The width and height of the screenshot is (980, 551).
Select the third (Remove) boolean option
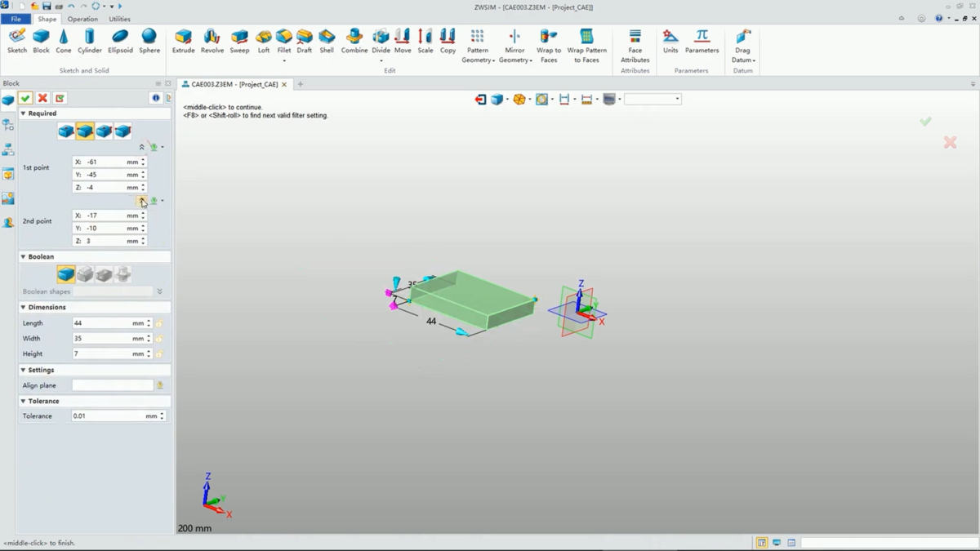coord(104,274)
